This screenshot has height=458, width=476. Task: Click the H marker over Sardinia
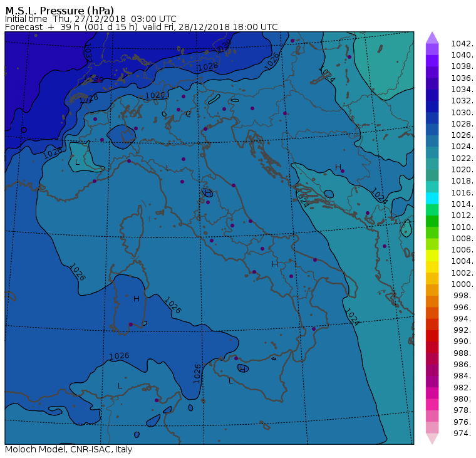[137, 299]
